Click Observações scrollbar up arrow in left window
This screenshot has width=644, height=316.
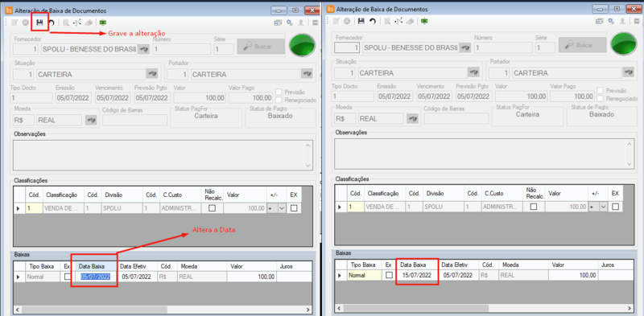[309, 145]
